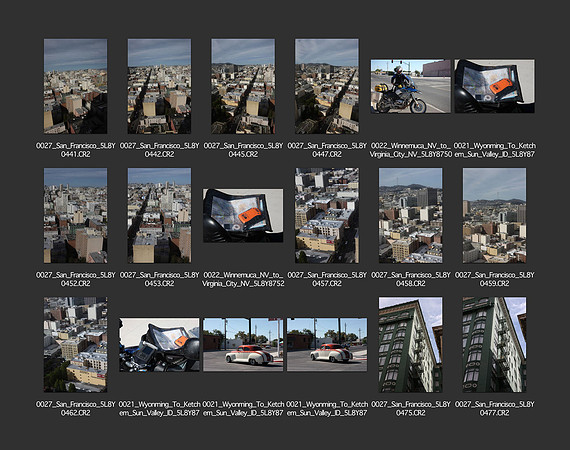Choose the 0458.CR2 hills skyline thumbnail
The image size is (570, 450).
[x=410, y=215]
